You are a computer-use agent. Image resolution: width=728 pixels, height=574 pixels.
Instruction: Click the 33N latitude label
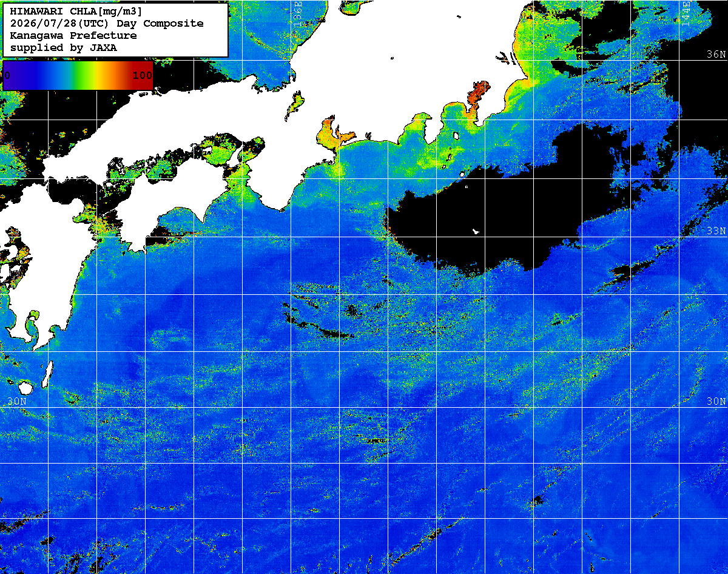(716, 231)
